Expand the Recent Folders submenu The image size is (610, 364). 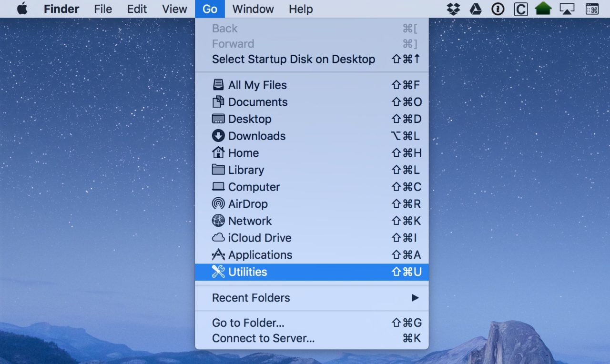312,298
